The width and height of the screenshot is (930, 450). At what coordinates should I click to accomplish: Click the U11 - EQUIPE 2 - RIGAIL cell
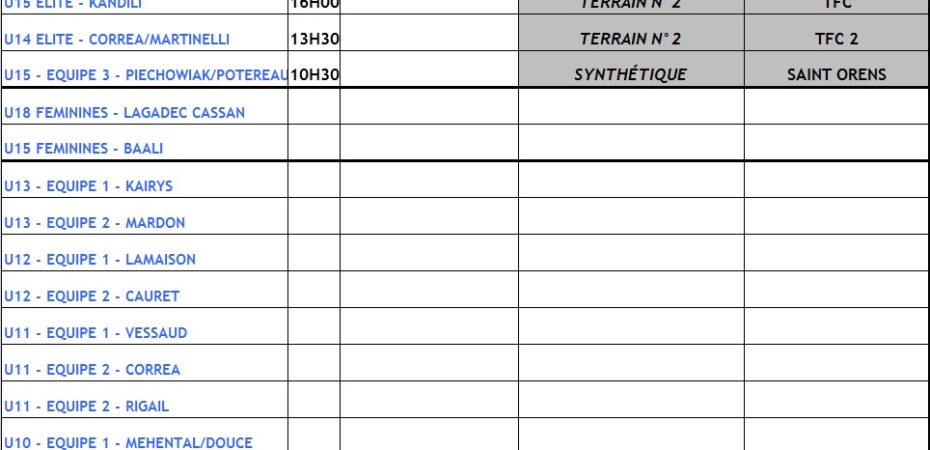(87, 406)
